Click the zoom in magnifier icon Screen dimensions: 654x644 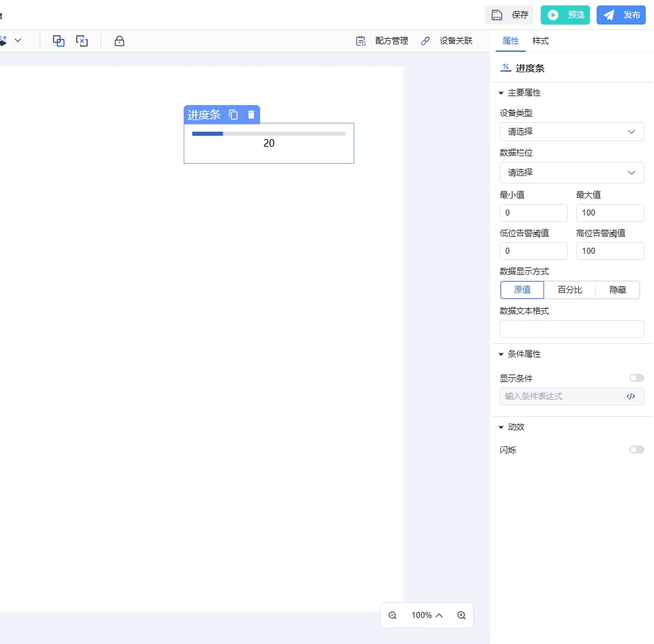[461, 615]
